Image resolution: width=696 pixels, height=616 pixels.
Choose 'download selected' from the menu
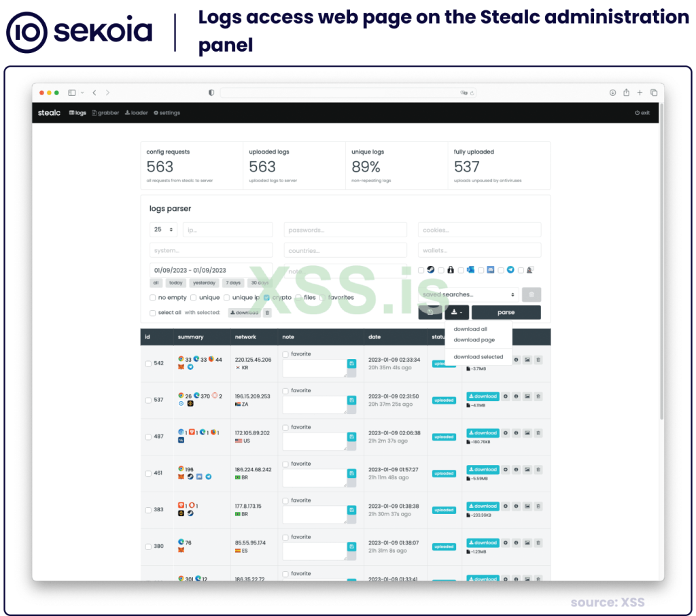pyautogui.click(x=478, y=357)
